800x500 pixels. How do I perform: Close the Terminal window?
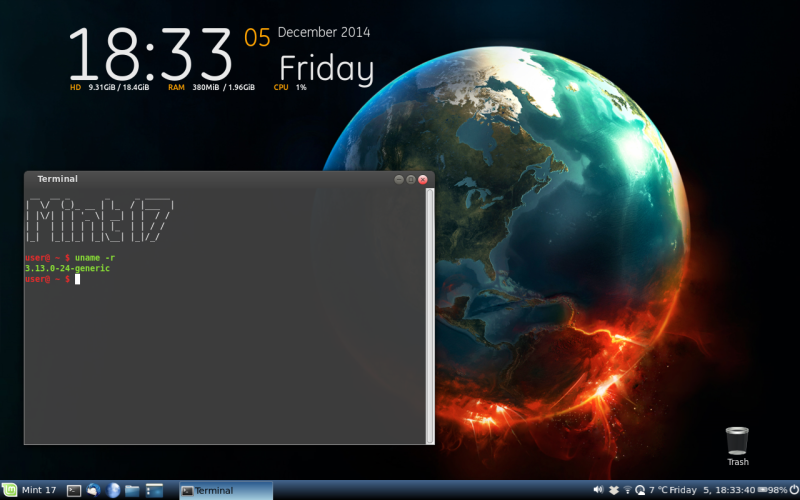click(423, 179)
